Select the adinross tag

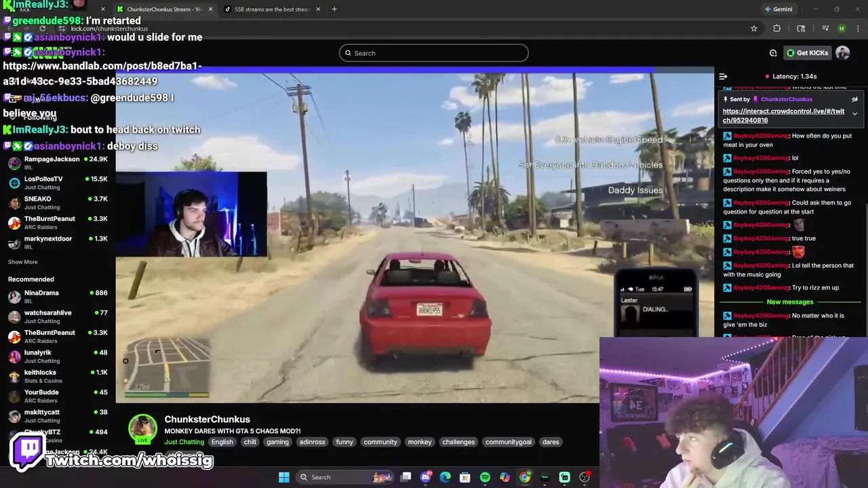pos(313,442)
